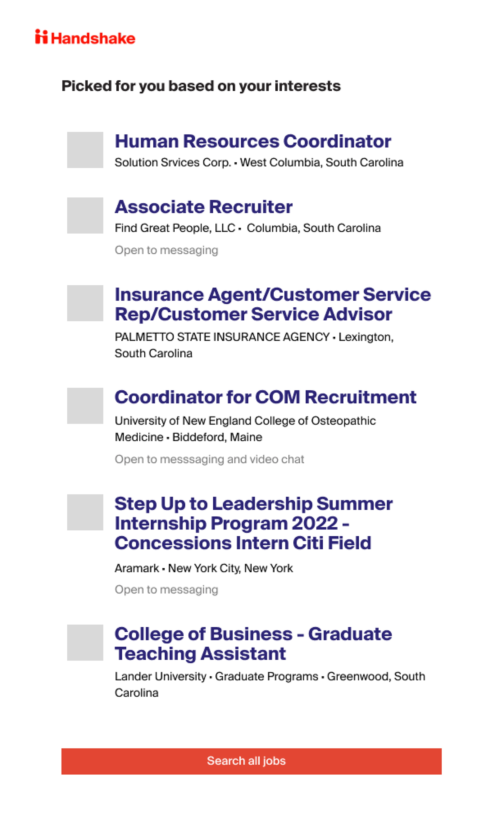Open Insurance Agent/Customer Service Rep listing
504x827 pixels.
tap(273, 304)
